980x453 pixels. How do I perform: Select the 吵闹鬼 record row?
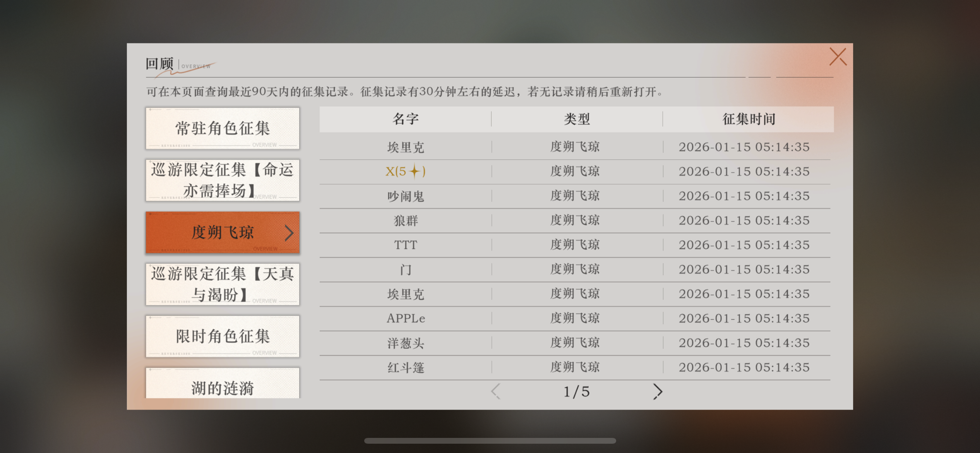pos(405,196)
